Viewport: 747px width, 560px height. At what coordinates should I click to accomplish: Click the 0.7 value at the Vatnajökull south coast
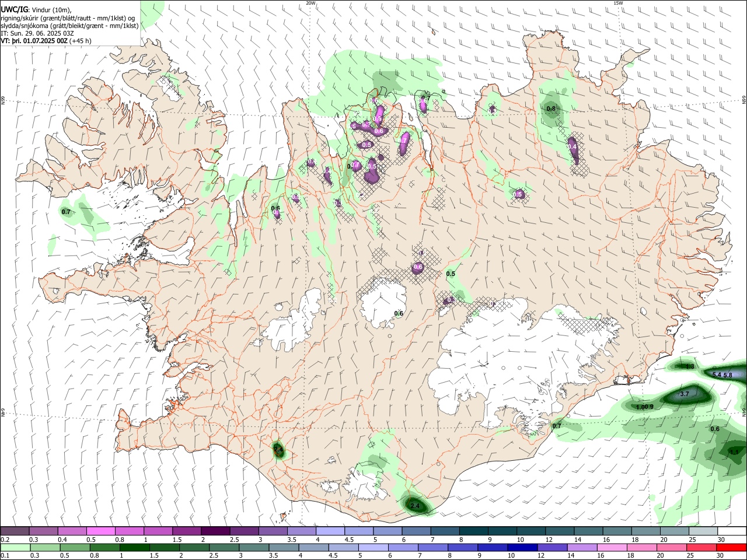[557, 426]
